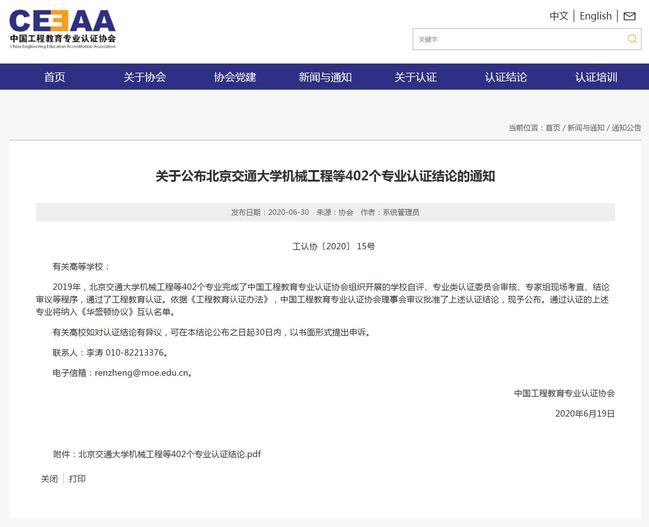Open the 新闻与通知 menu
The height and width of the screenshot is (527, 649).
[x=325, y=77]
